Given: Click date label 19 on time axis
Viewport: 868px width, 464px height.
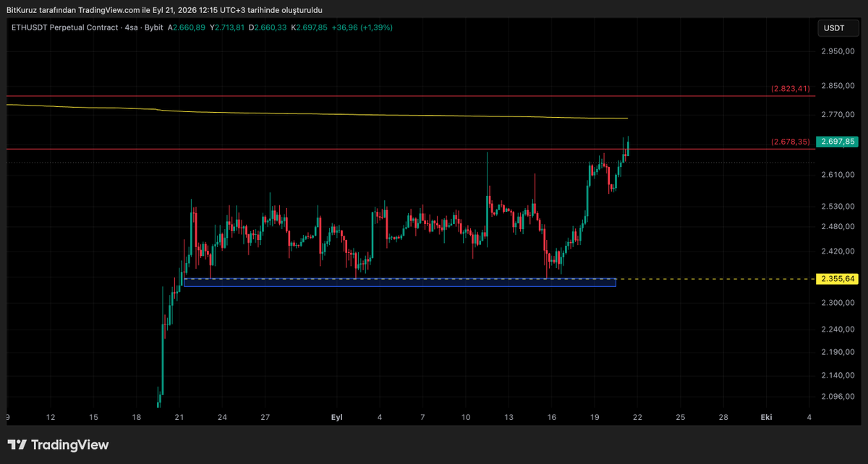Looking at the screenshot, I should point(595,418).
